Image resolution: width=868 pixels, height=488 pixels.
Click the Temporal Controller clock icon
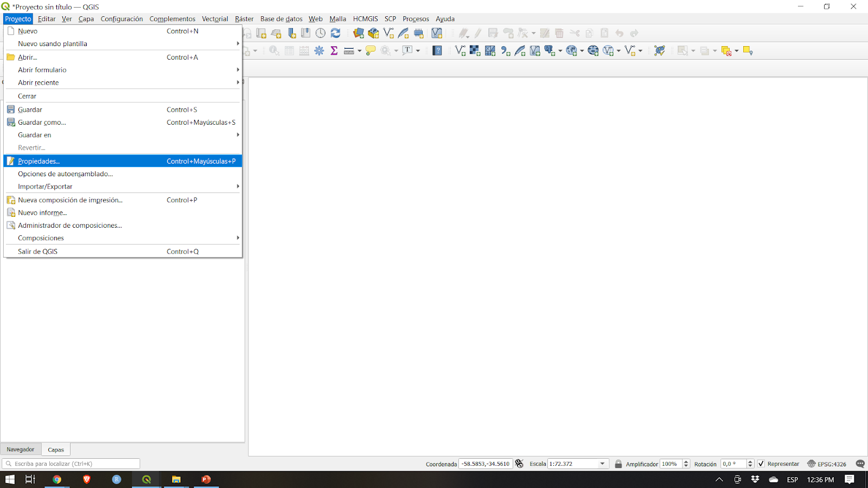pos(321,33)
